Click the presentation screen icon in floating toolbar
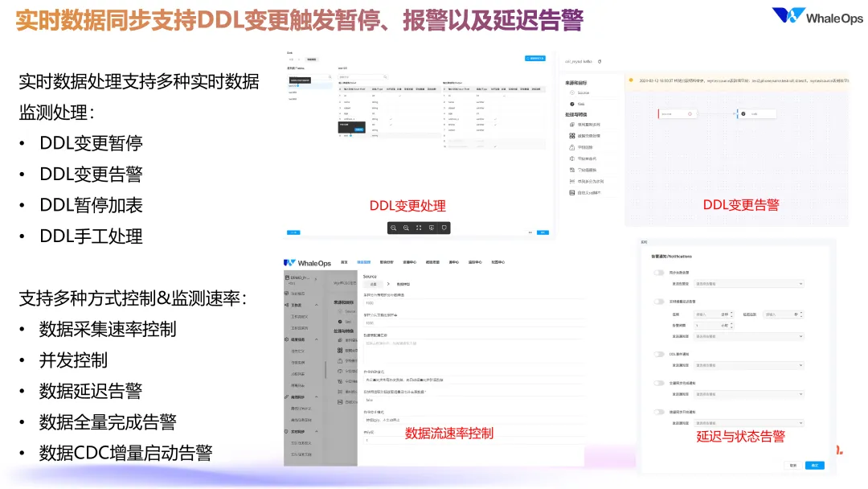 coord(432,228)
